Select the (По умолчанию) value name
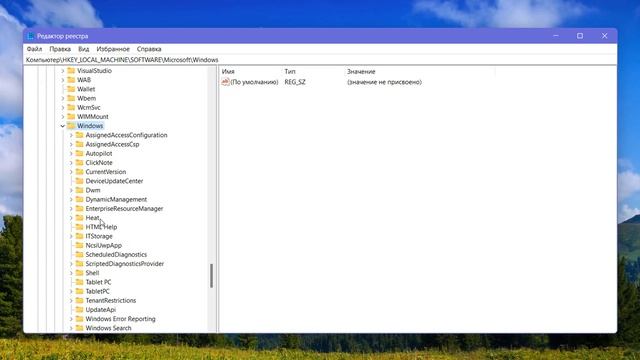640x360 pixels. tap(254, 82)
